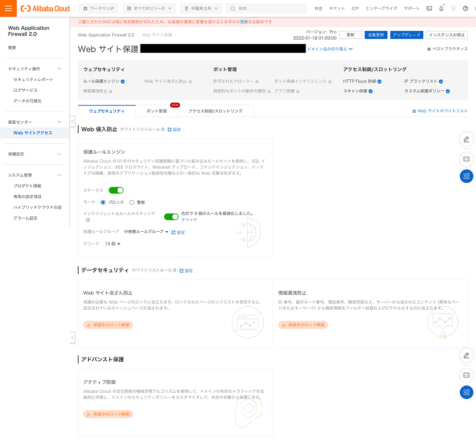Click the 自動更新 button

click(376, 35)
